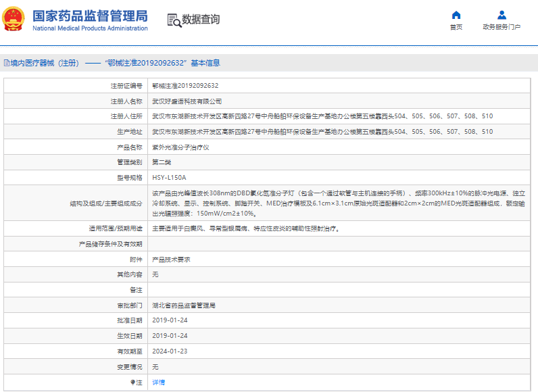Click 有效期至 row label
The height and width of the screenshot is (392, 538).
point(130,351)
